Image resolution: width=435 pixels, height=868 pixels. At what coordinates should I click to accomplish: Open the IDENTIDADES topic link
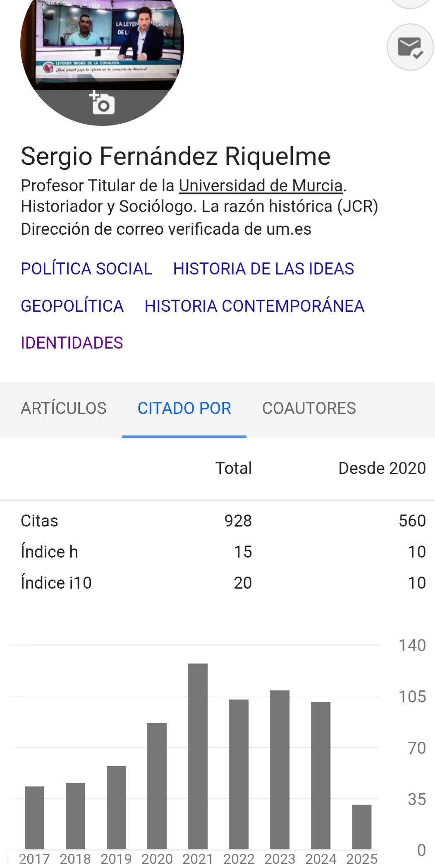pyautogui.click(x=72, y=343)
